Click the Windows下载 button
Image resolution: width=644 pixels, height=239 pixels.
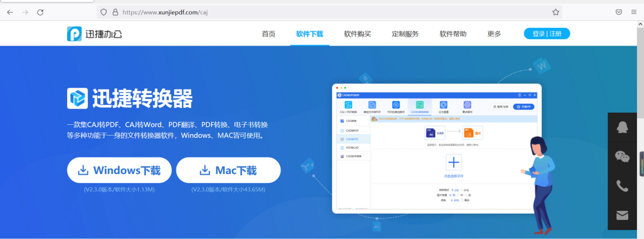[119, 170]
